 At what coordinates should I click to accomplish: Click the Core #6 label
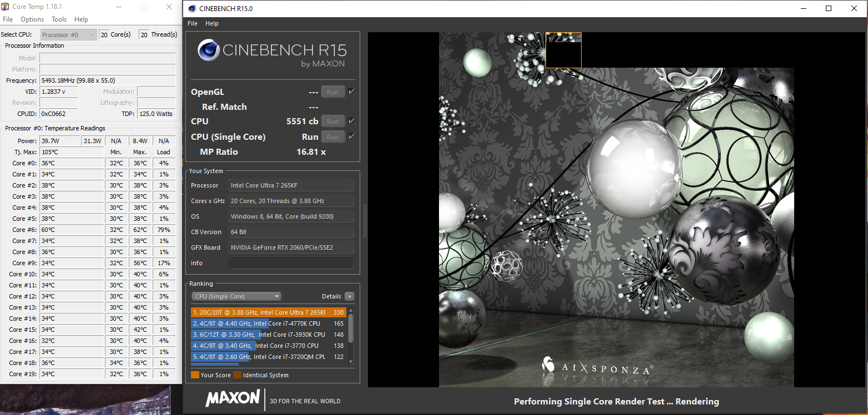[x=24, y=230]
